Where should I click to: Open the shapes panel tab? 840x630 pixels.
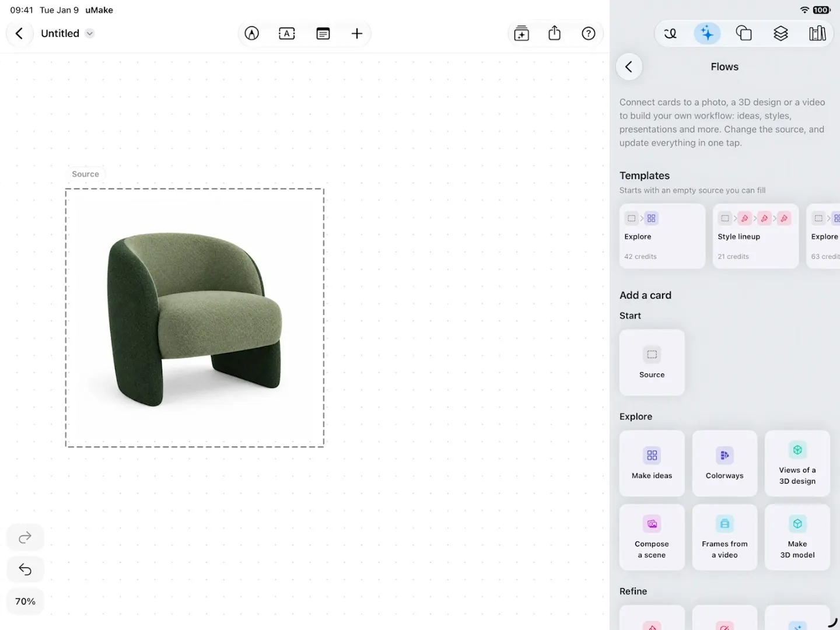[744, 33]
